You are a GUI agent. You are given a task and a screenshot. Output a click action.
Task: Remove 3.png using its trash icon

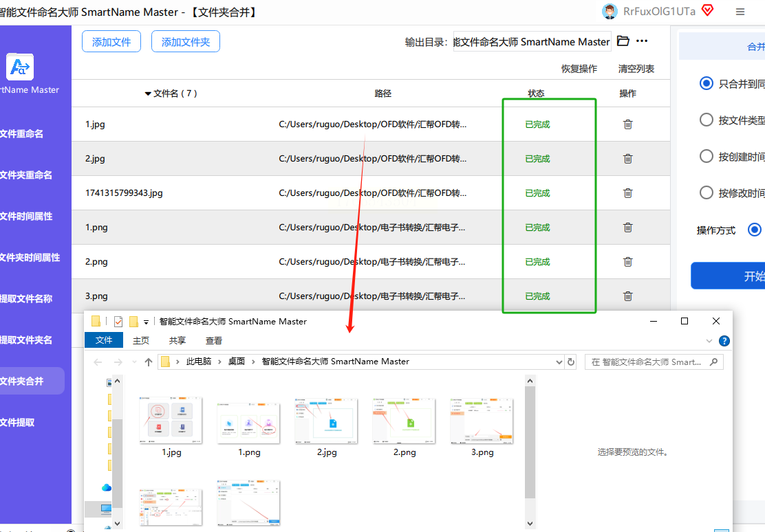pos(627,296)
